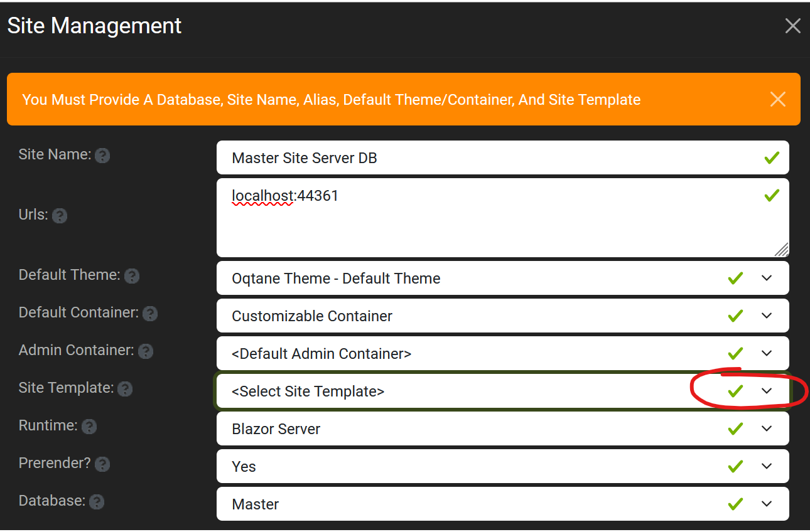Click the Site Template help icon
The height and width of the screenshot is (532, 810).
pos(125,389)
